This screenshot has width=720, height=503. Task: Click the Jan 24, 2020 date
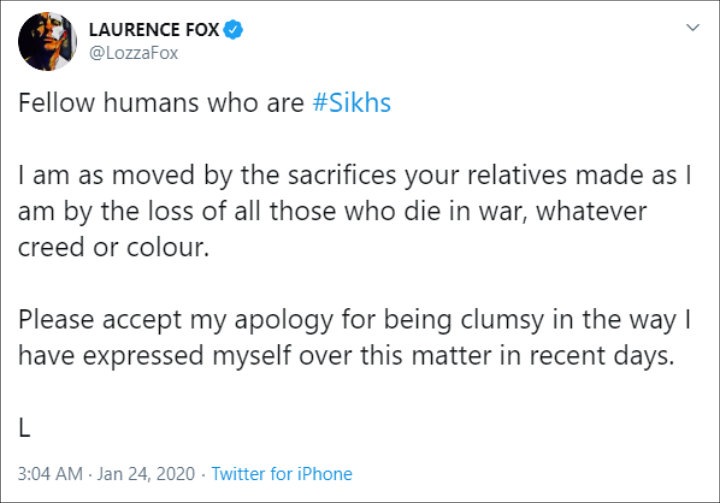pyautogui.click(x=146, y=474)
